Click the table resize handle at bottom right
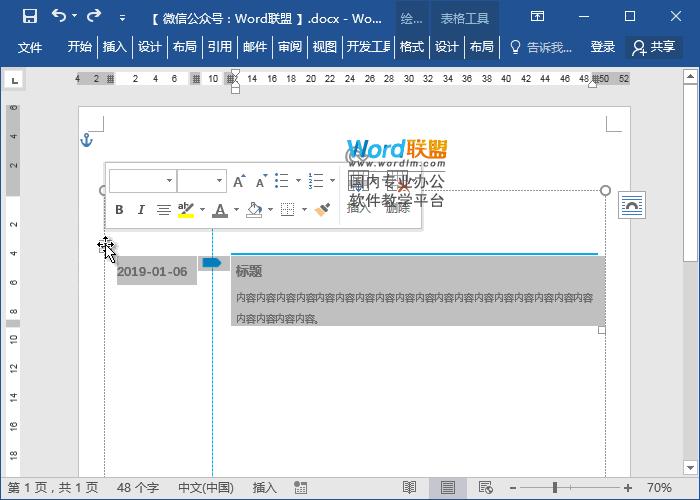 click(602, 330)
